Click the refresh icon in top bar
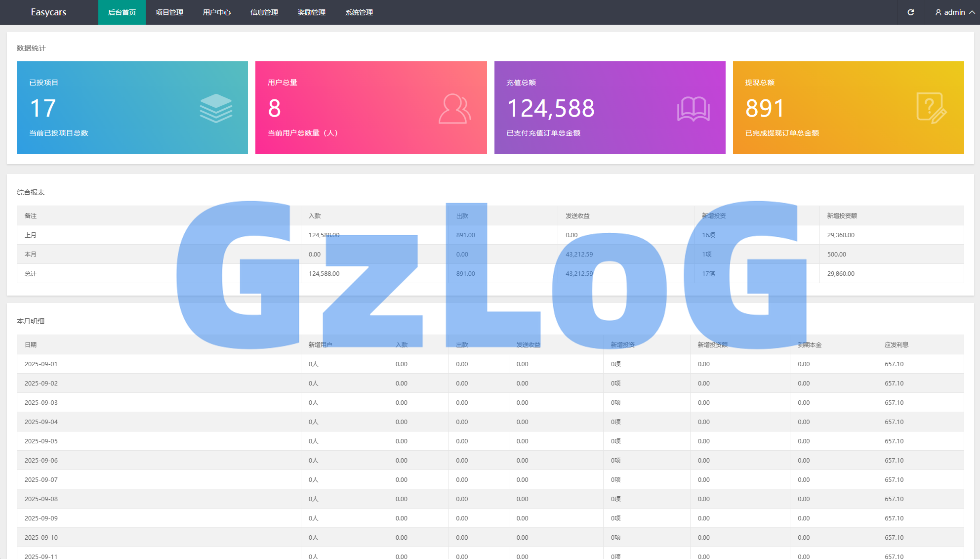Viewport: 980px width, 559px height. pyautogui.click(x=910, y=12)
